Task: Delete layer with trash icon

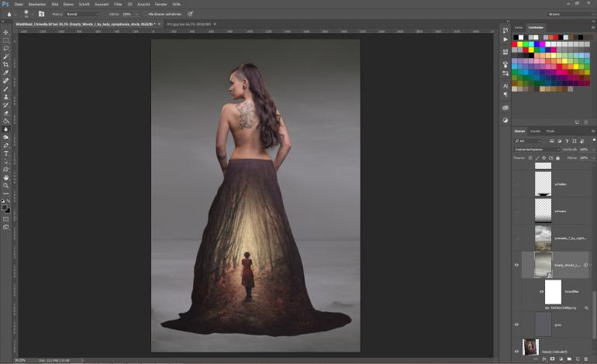Action: click(x=586, y=359)
